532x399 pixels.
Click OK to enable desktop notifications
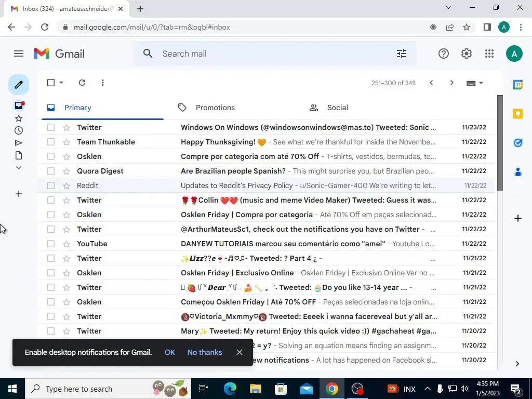170,352
